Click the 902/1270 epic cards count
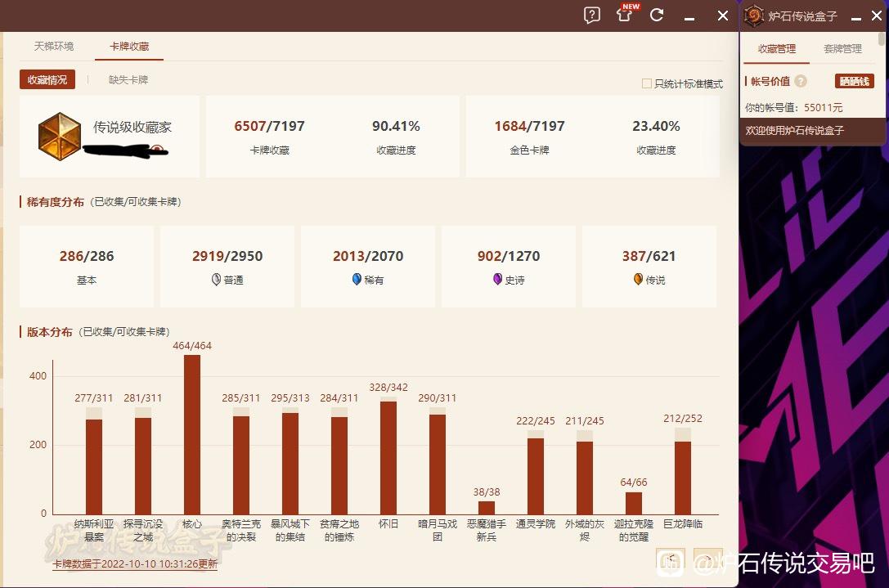 509,256
